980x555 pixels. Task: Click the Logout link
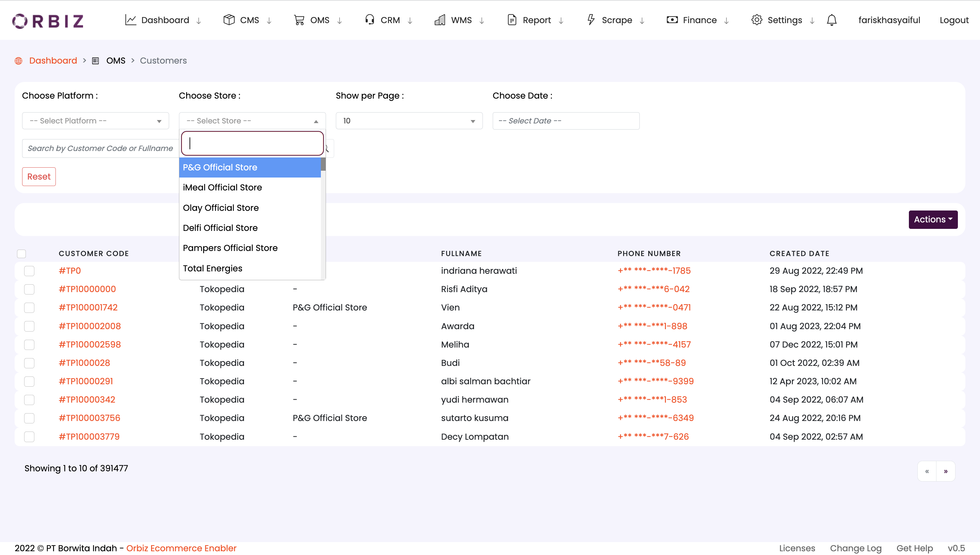pyautogui.click(x=954, y=20)
